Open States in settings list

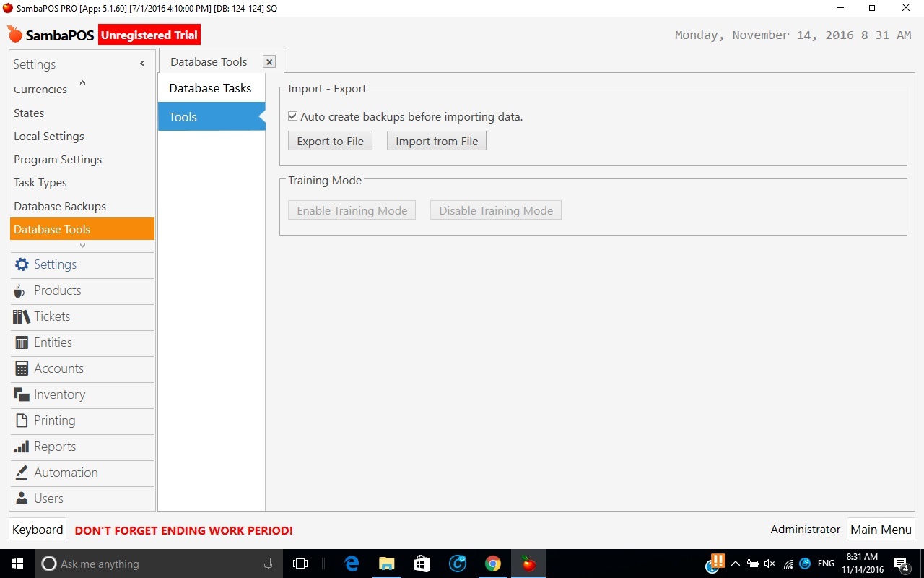tap(82, 113)
